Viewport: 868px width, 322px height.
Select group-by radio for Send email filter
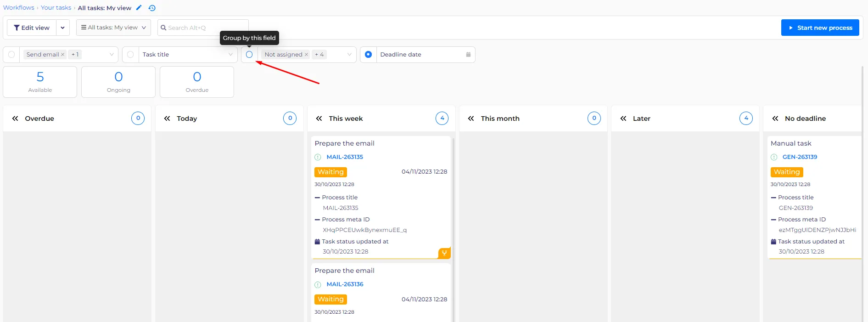(x=11, y=55)
